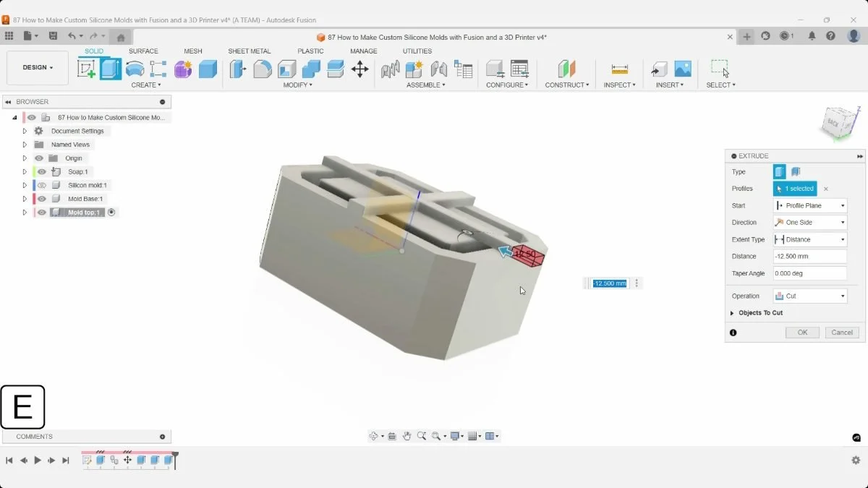Click the ViewCube in the corner

(839, 121)
